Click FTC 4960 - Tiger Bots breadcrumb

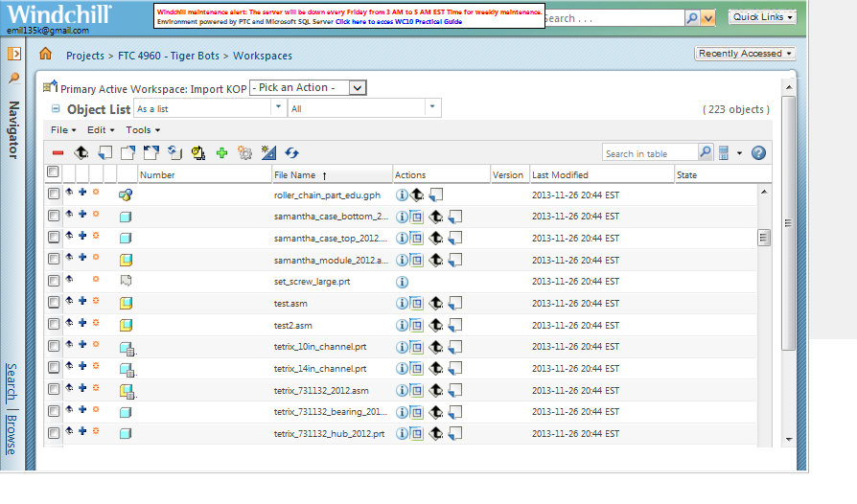169,56
